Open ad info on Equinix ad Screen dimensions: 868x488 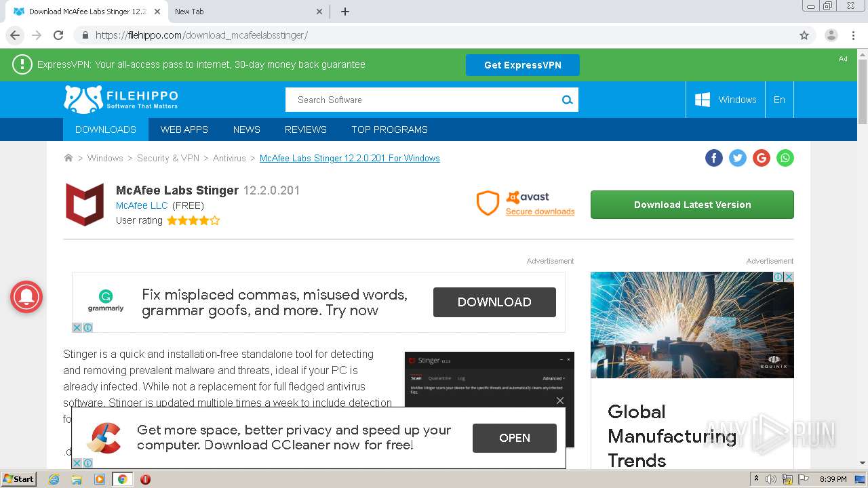coord(779,277)
